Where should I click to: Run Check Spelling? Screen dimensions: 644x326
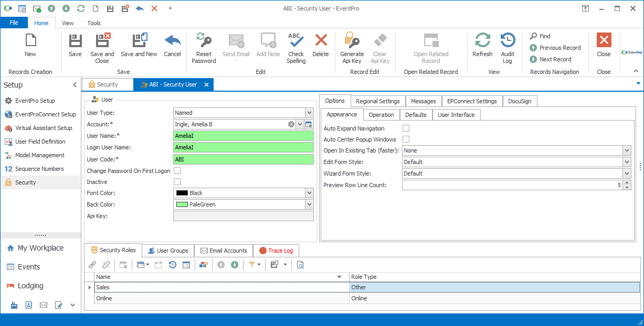tap(296, 48)
